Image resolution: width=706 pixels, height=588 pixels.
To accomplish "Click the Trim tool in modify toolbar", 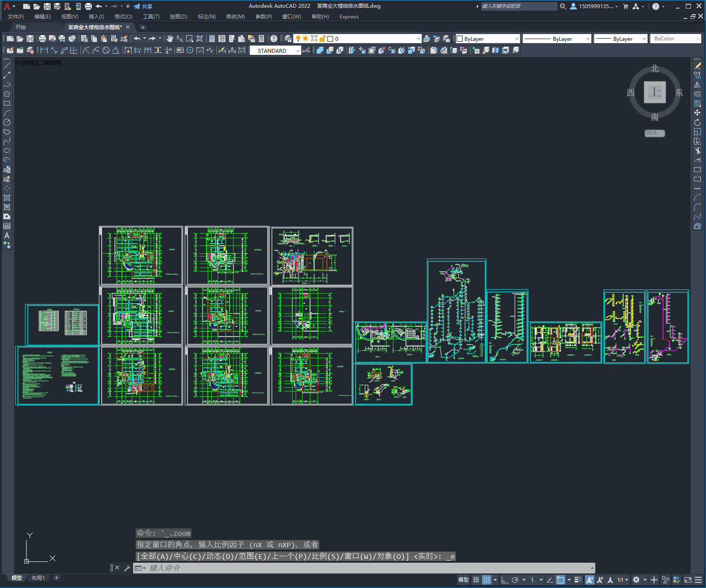I will pyautogui.click(x=697, y=151).
